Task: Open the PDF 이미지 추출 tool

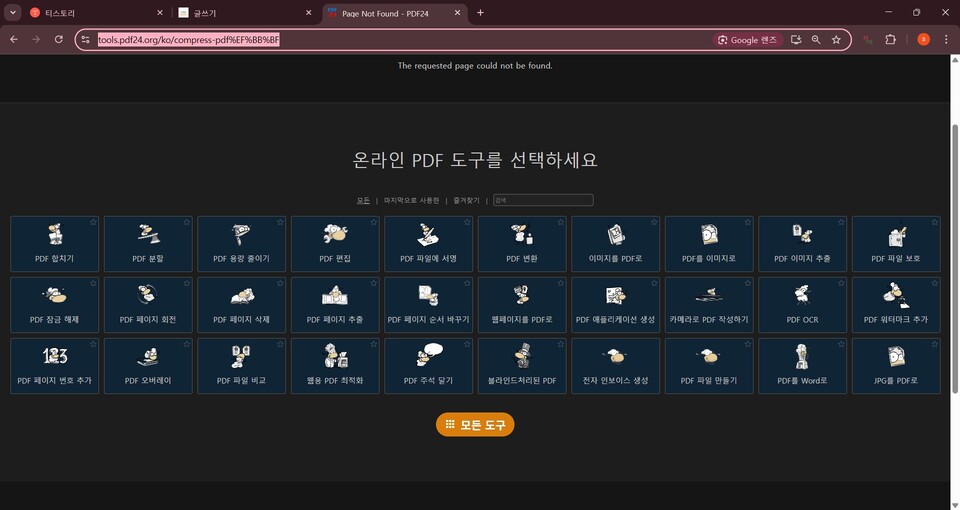Action: tap(803, 244)
